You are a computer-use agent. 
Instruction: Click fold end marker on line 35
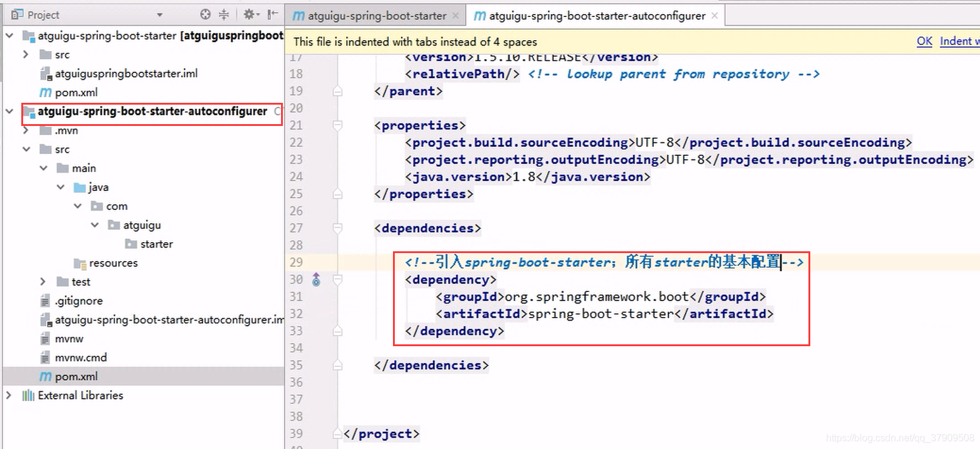pos(338,365)
